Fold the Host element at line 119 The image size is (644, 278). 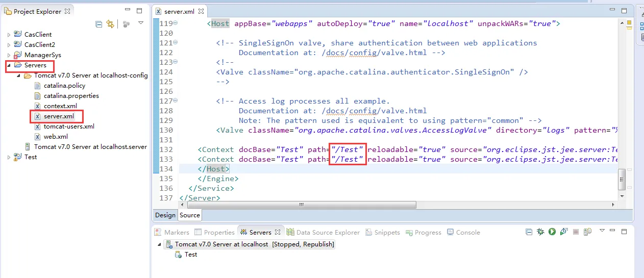[176, 23]
